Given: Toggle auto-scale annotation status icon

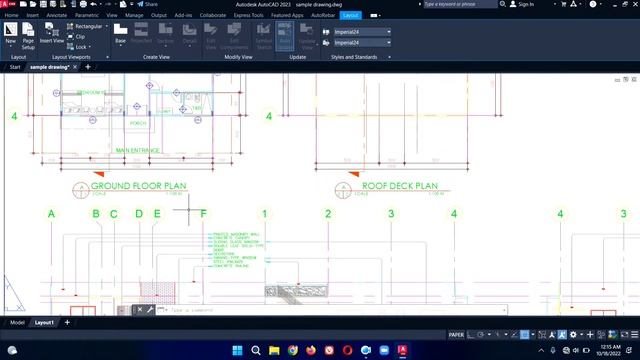Looking at the screenshot, I should point(562,335).
